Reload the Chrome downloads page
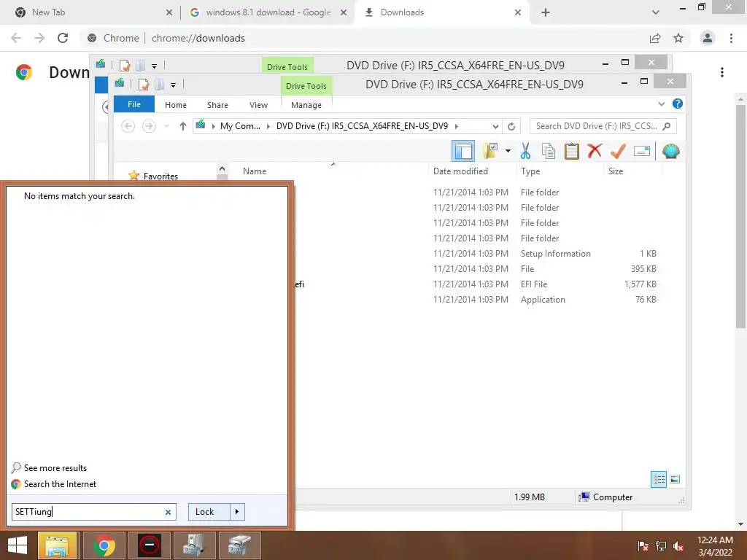This screenshot has height=560, width=747. (63, 38)
